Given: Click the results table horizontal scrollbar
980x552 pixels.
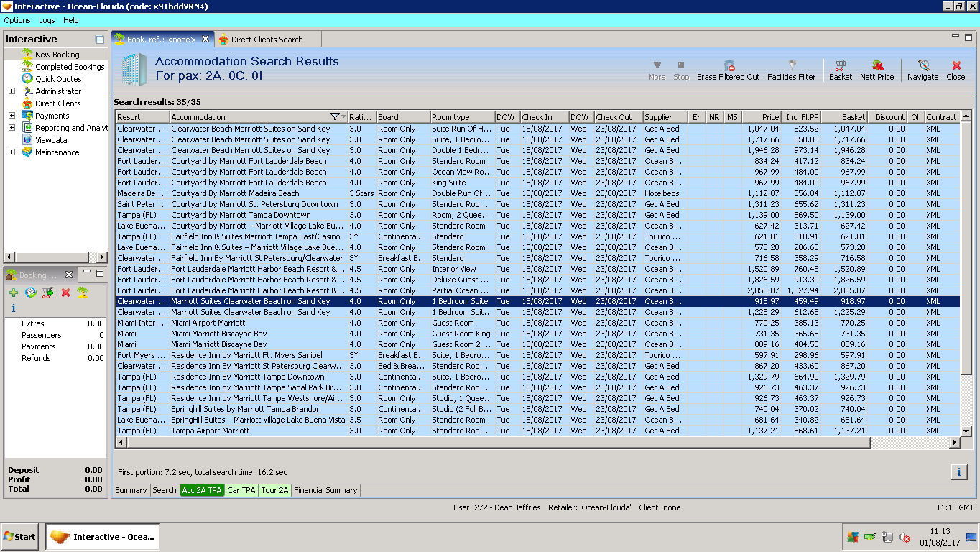Looking at the screenshot, I should click(x=538, y=443).
